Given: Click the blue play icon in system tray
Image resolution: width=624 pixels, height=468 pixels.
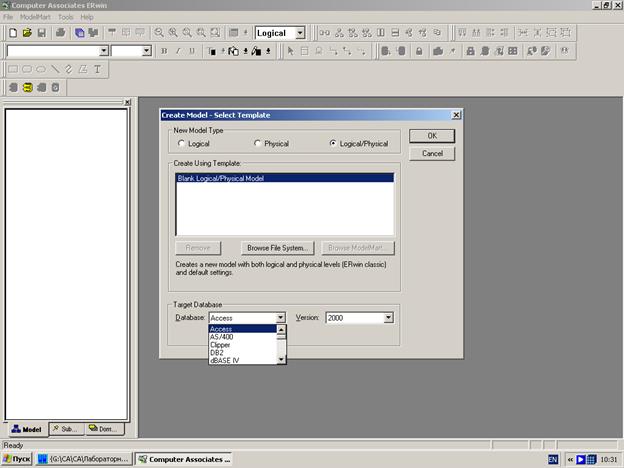Looking at the screenshot, I should (x=581, y=459).
